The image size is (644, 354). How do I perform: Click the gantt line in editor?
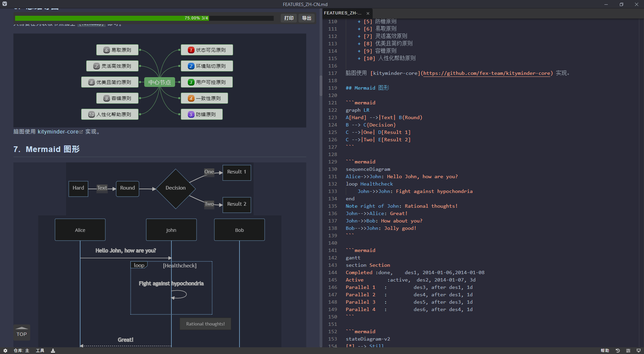click(x=353, y=258)
